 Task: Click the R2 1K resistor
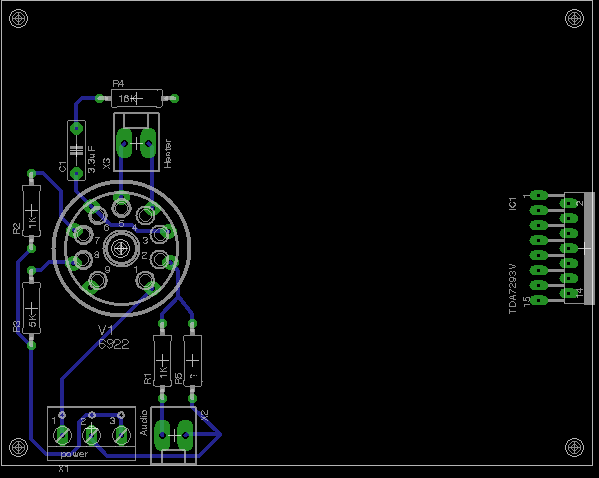[32, 211]
